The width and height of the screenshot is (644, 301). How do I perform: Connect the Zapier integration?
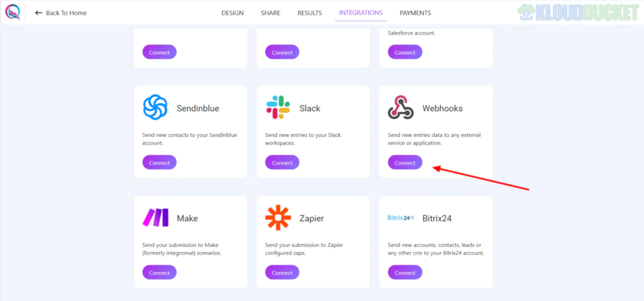[x=282, y=273]
